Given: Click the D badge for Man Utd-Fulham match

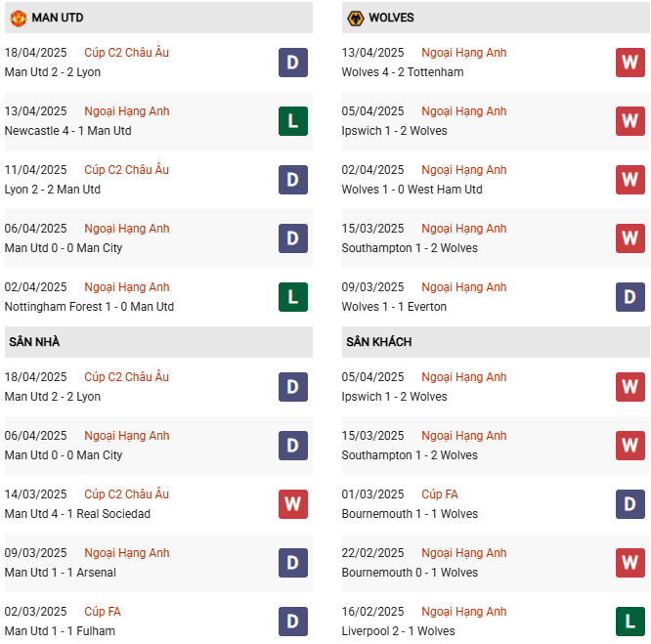Looking at the screenshot, I should 292,622.
